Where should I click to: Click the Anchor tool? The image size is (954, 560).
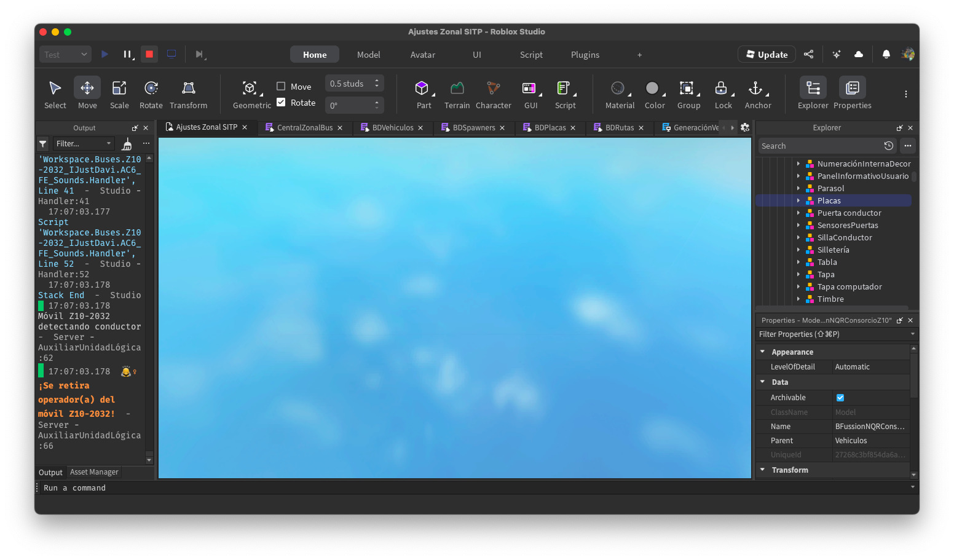click(x=757, y=93)
